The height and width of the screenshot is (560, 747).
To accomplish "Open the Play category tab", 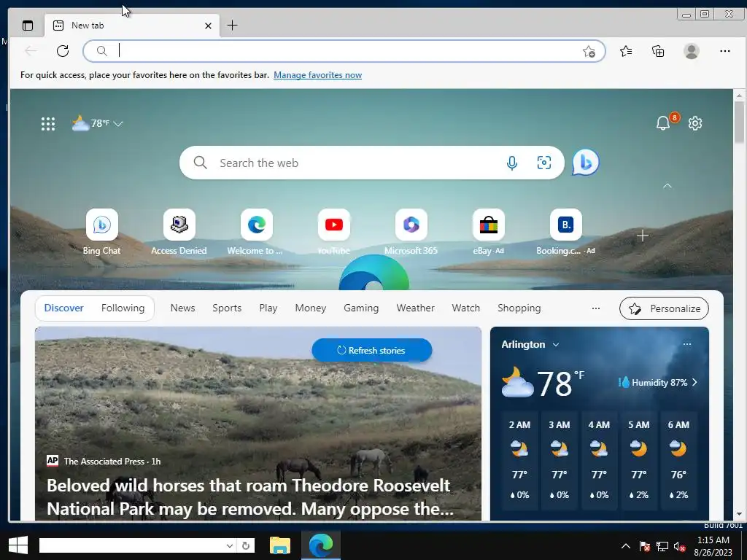I will coord(268,308).
